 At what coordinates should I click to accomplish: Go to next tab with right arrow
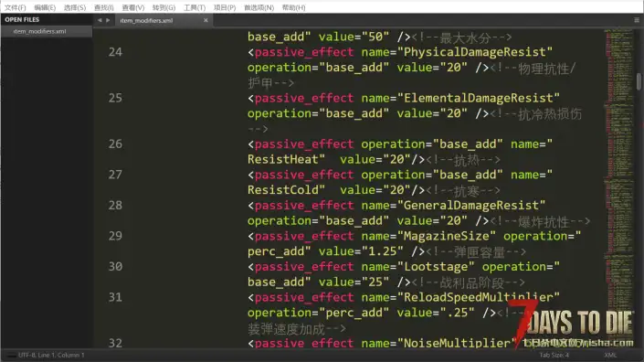click(108, 20)
